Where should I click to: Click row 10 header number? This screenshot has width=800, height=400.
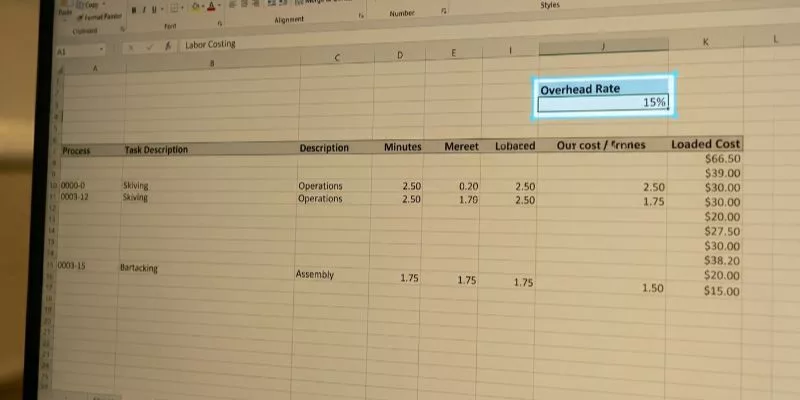(55, 186)
